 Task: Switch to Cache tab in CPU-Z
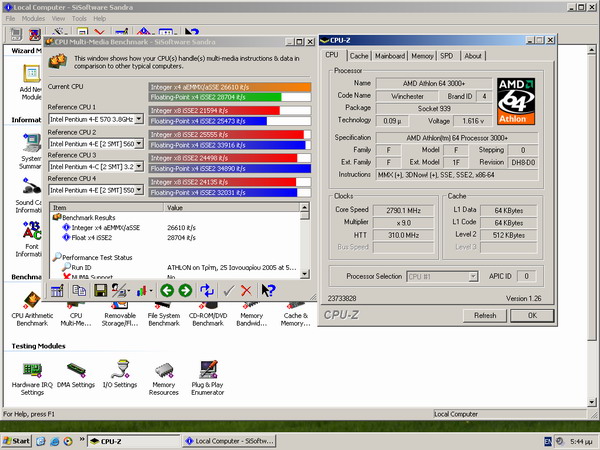coord(359,56)
